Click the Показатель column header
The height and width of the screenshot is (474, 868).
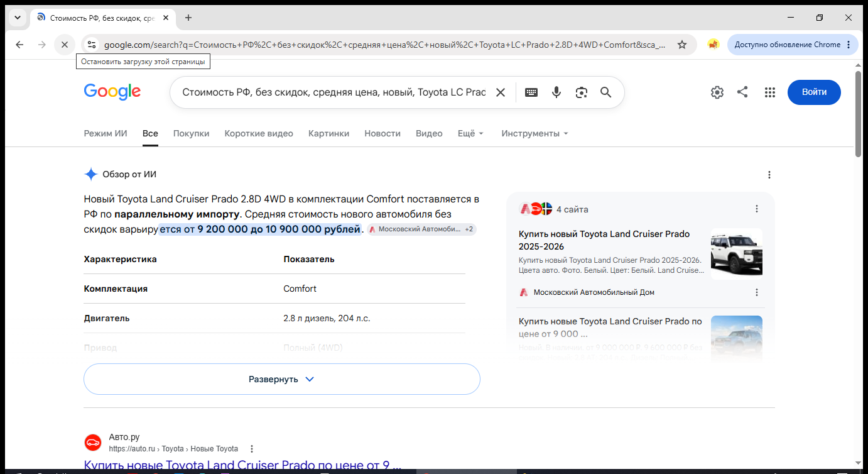tap(309, 259)
